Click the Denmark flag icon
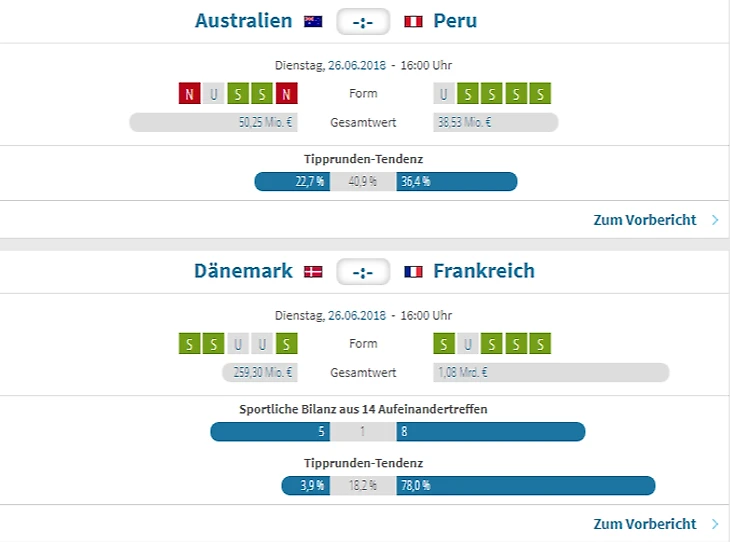The image size is (730, 542). pyautogui.click(x=313, y=271)
